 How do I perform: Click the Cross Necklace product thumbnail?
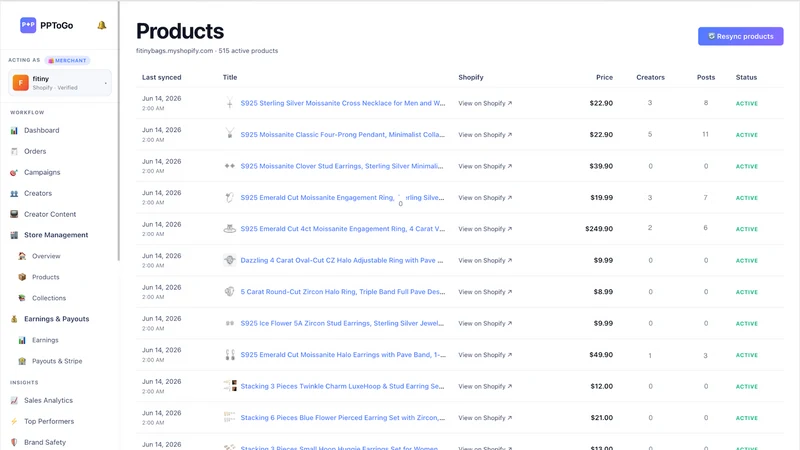(230, 103)
